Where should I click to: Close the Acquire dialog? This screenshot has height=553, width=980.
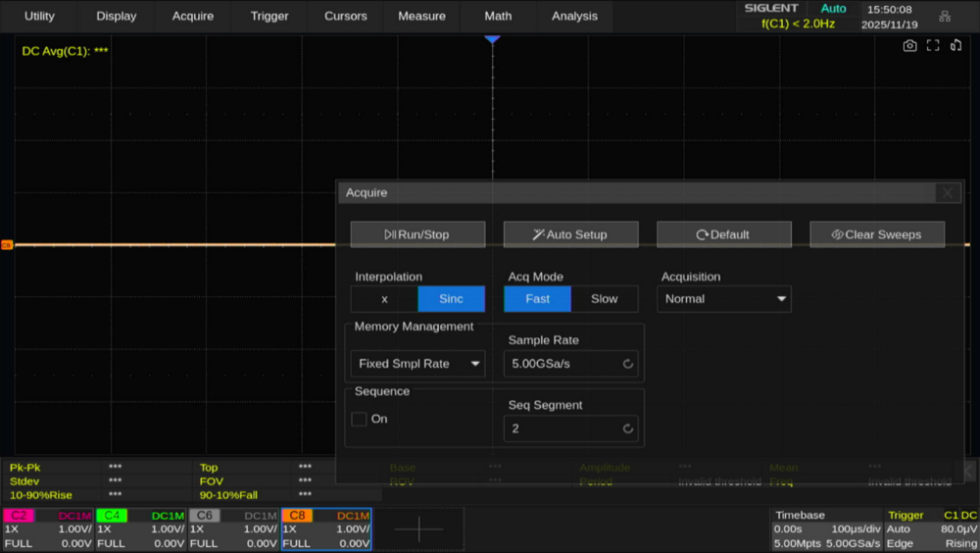pyautogui.click(x=947, y=193)
